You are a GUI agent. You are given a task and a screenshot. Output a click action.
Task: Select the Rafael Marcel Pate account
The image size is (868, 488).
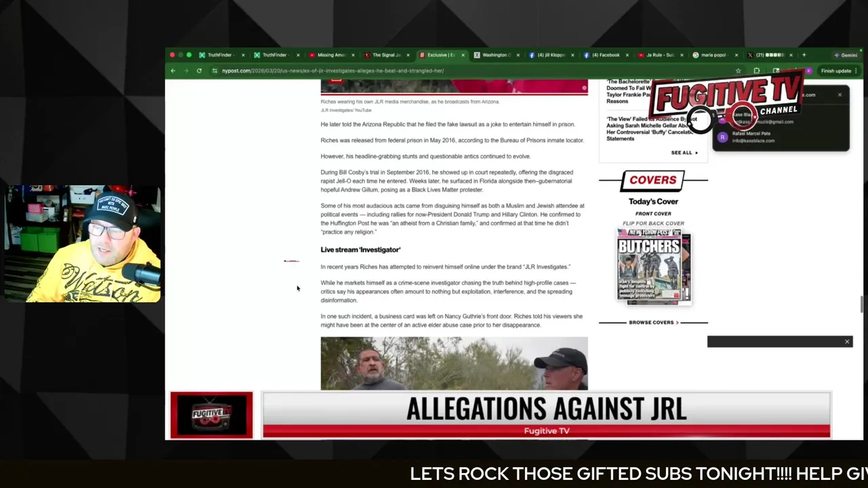780,137
